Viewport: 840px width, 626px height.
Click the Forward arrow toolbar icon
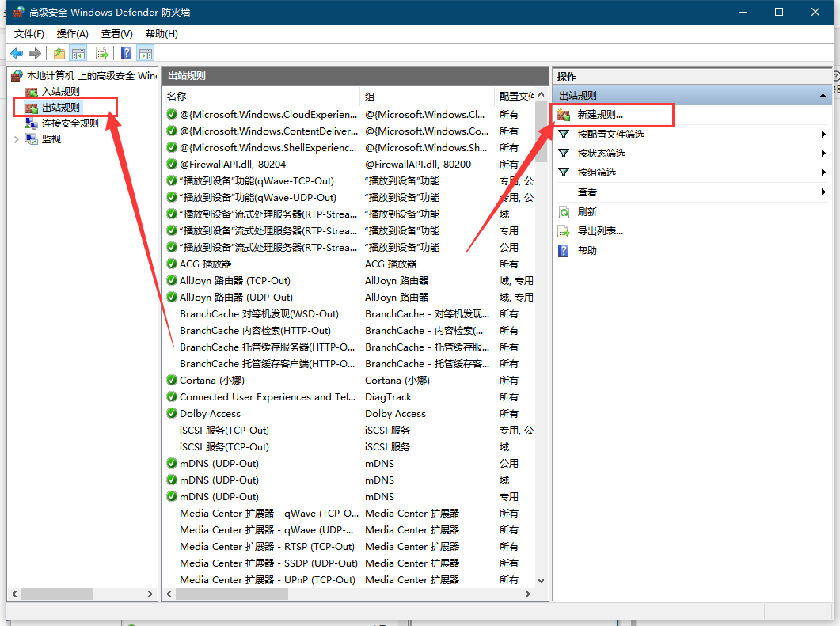(x=35, y=53)
